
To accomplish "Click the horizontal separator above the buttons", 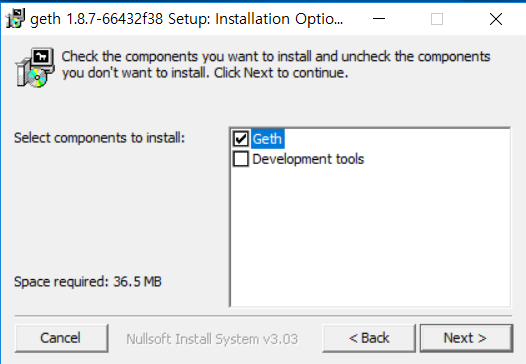I will point(263,316).
